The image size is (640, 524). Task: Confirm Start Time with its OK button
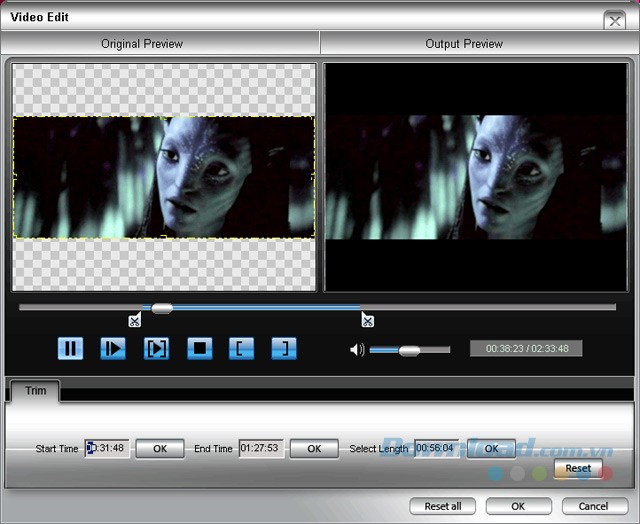point(160,449)
